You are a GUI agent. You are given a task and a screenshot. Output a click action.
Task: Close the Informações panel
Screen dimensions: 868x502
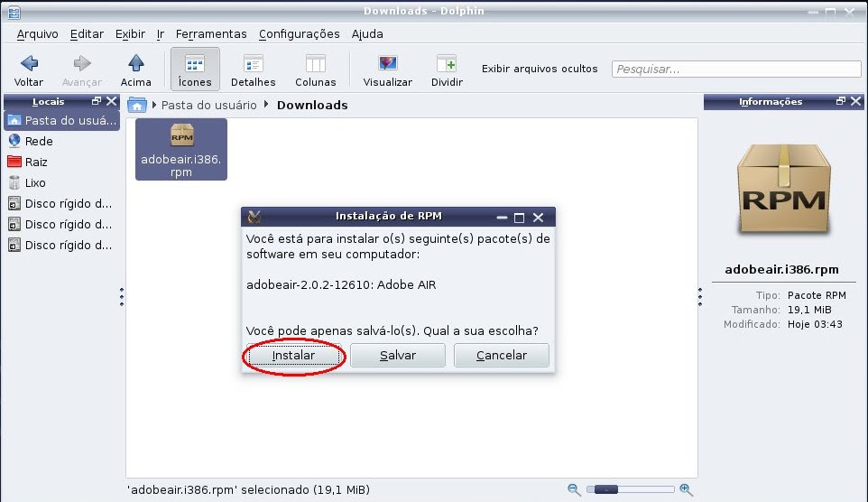point(856,101)
